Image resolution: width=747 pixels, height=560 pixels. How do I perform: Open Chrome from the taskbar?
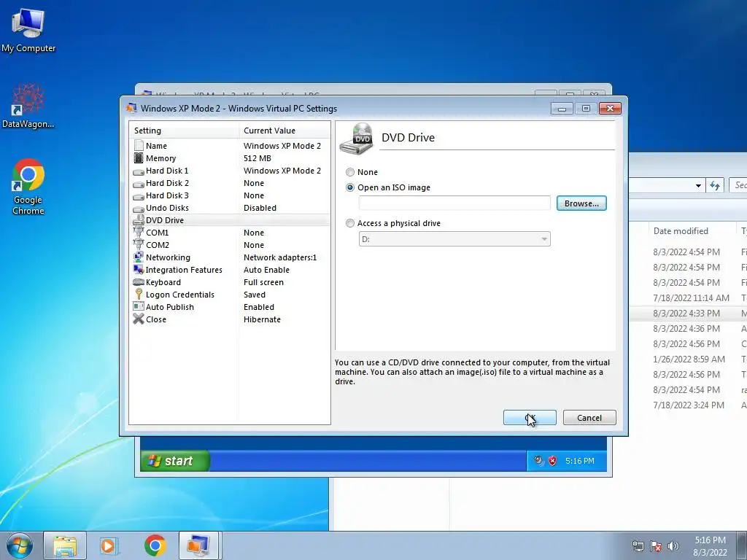pyautogui.click(x=155, y=545)
